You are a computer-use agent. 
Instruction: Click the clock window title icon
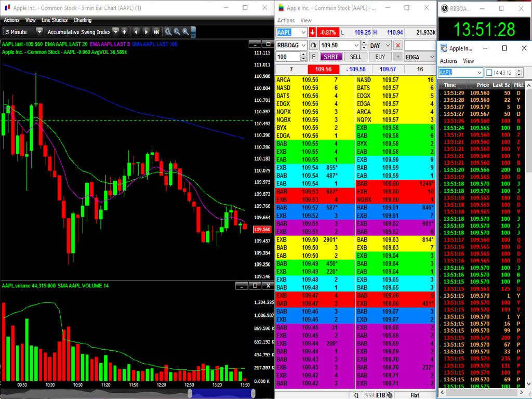tap(445, 8)
